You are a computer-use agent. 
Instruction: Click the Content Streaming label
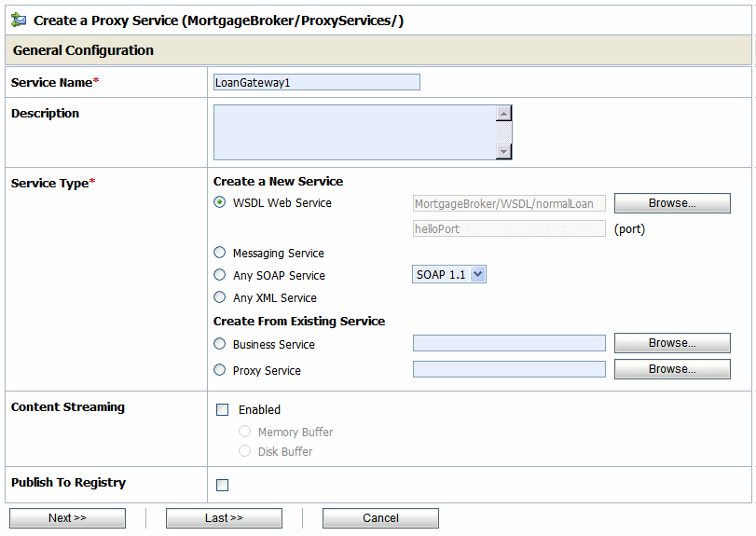tap(68, 407)
